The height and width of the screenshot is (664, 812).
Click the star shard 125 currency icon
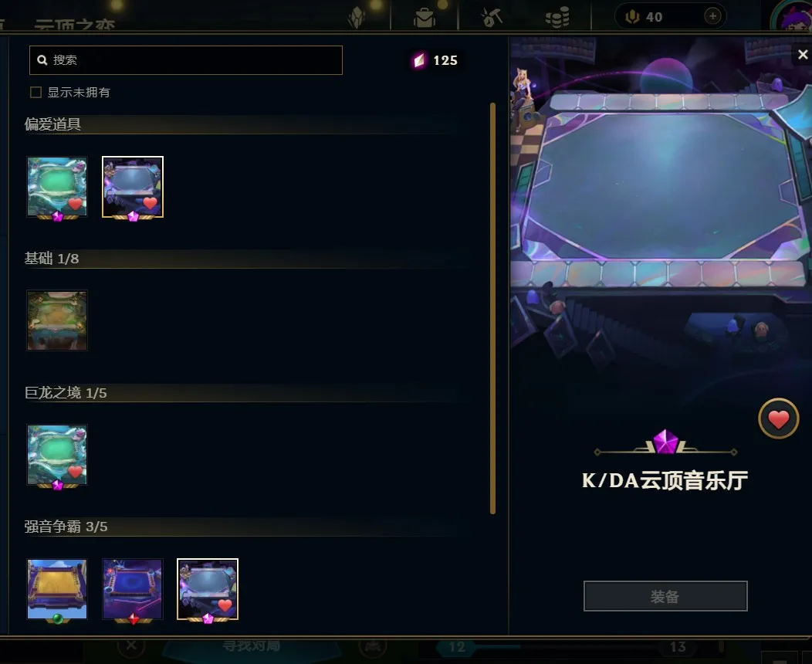click(419, 60)
